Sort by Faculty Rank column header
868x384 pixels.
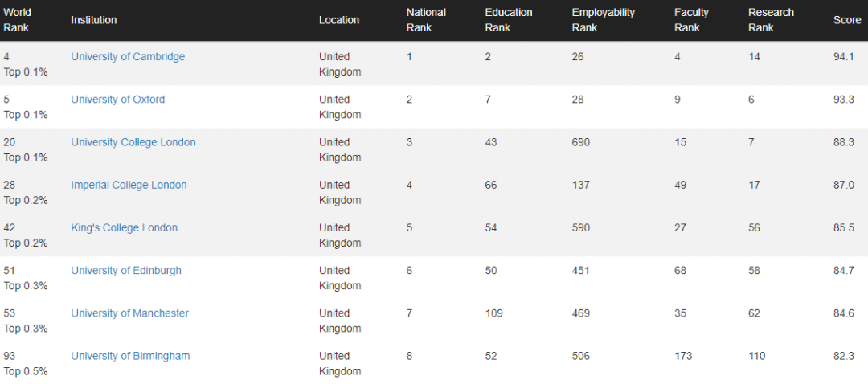[691, 20]
